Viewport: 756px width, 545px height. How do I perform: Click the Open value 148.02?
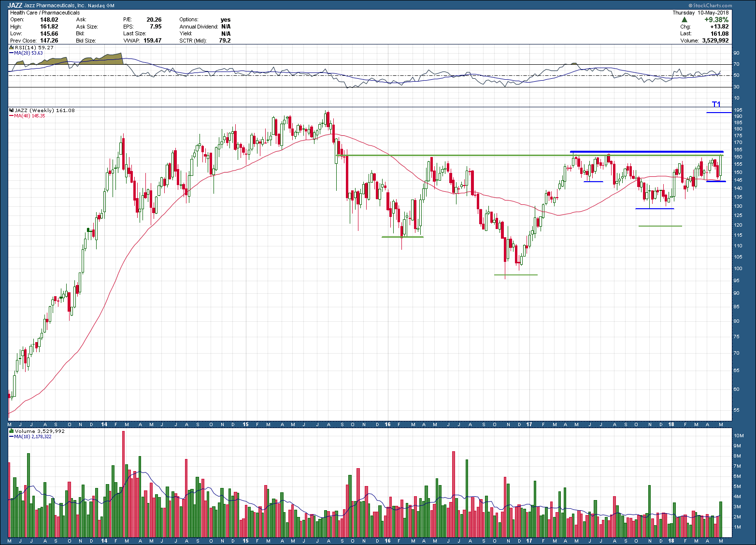(x=49, y=20)
